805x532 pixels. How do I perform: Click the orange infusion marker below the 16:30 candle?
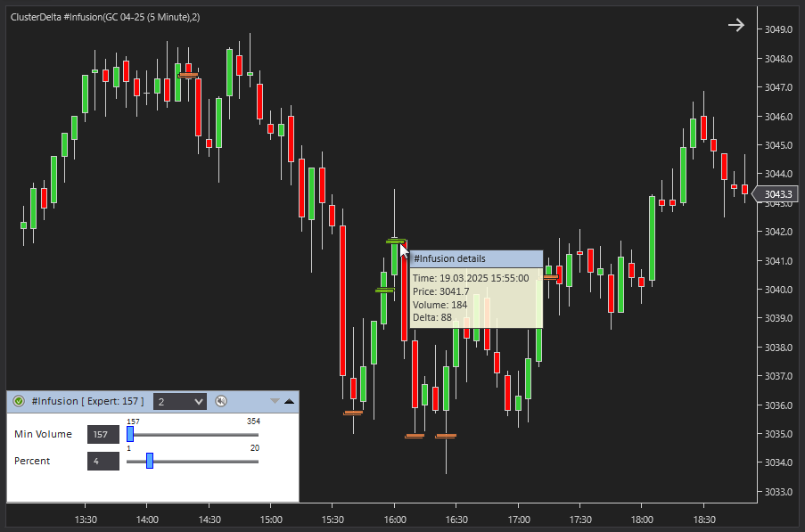click(x=446, y=436)
